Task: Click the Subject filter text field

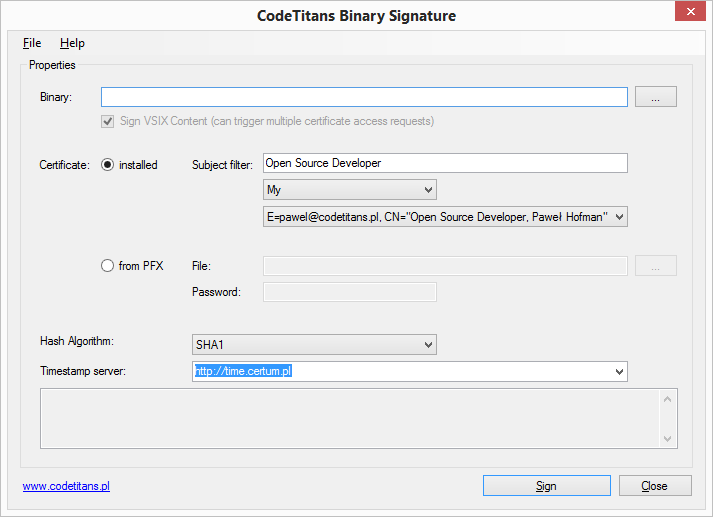Action: 445,163
